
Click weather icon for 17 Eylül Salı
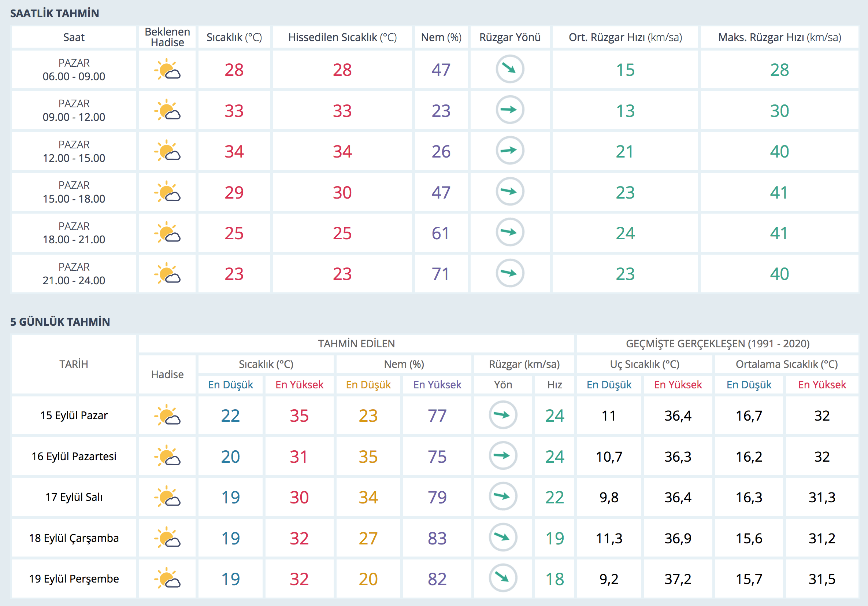(x=167, y=497)
